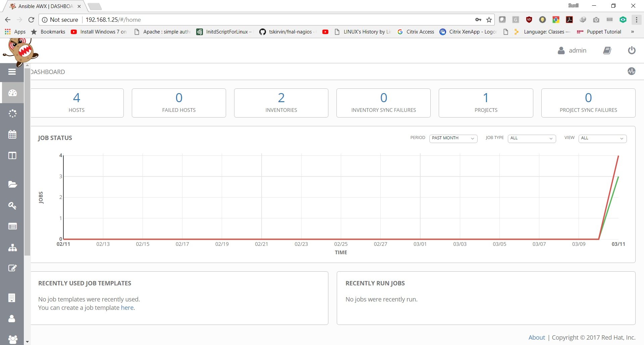Click the sidebar scrollbar down arrow
644x345 pixels.
[x=27, y=342]
